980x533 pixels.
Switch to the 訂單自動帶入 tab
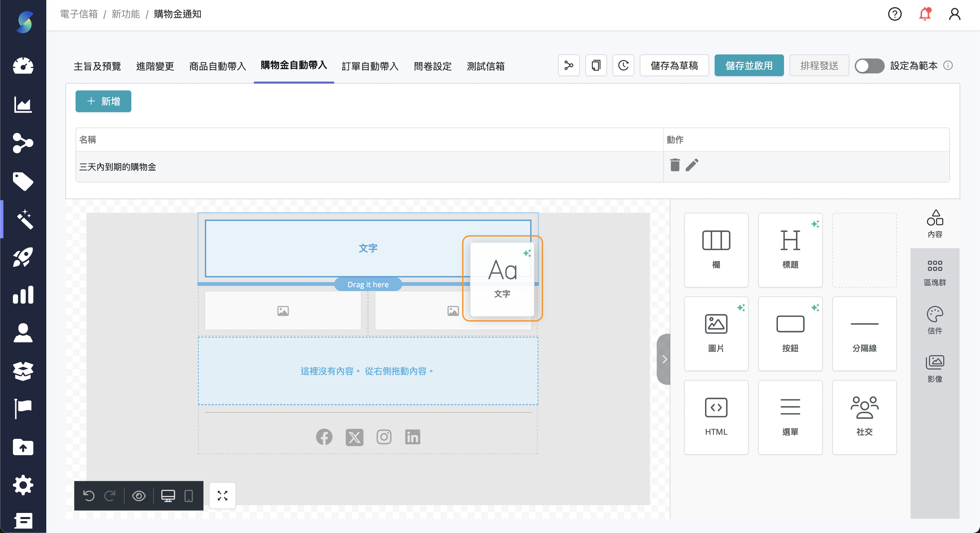pos(370,66)
